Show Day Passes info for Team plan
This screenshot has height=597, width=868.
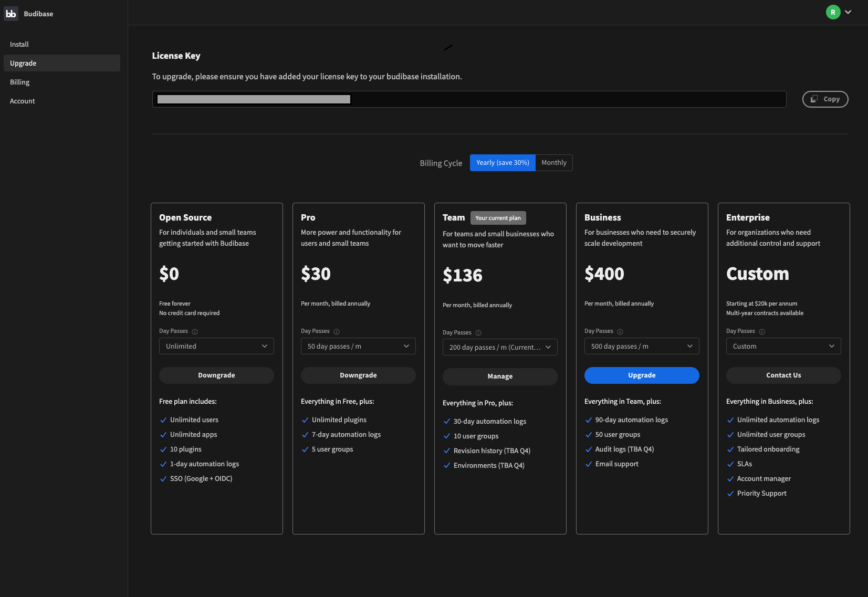pyautogui.click(x=478, y=333)
